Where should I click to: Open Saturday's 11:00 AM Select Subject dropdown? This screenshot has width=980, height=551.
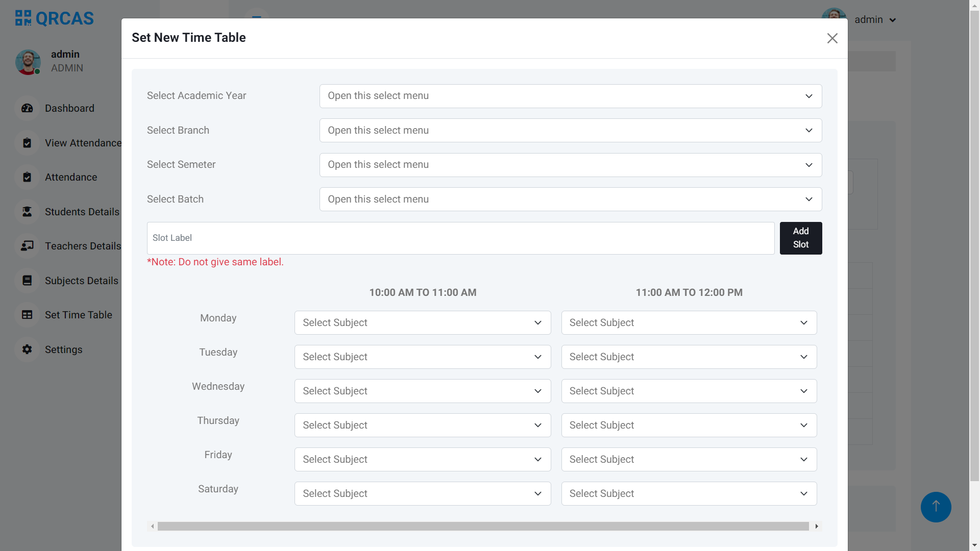point(689,493)
